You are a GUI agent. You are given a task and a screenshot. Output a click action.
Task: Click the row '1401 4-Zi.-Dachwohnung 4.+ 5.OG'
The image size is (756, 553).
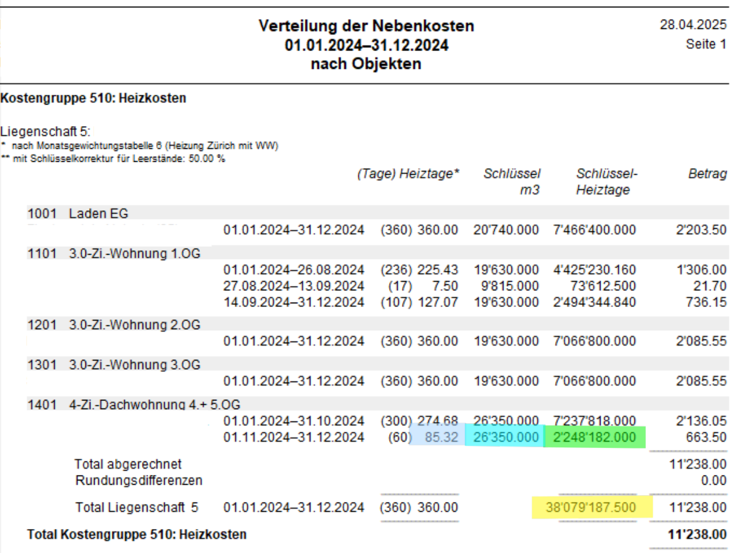(x=378, y=404)
